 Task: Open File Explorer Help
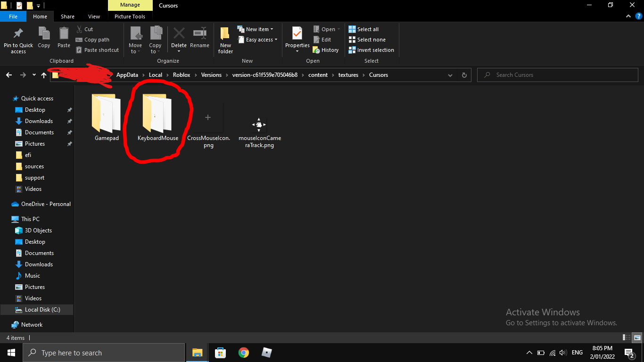coord(638,16)
